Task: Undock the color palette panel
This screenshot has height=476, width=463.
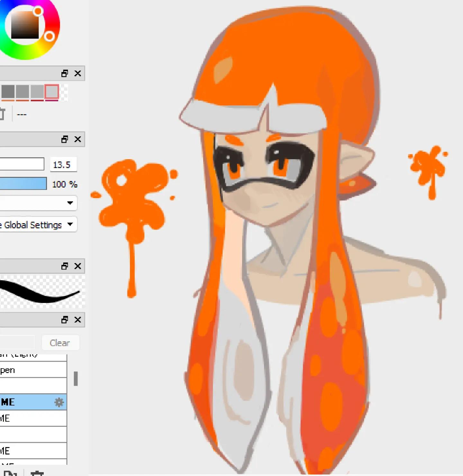Action: click(65, 74)
